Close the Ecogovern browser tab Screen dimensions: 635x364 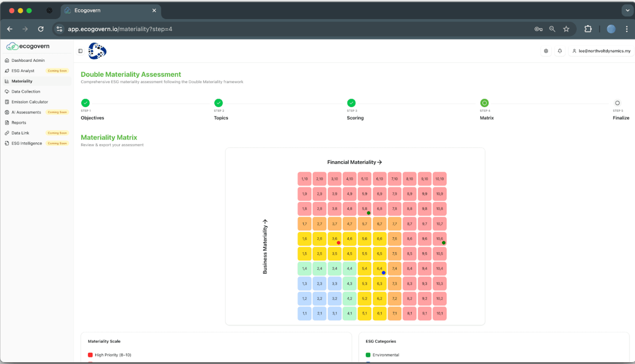[x=154, y=11]
